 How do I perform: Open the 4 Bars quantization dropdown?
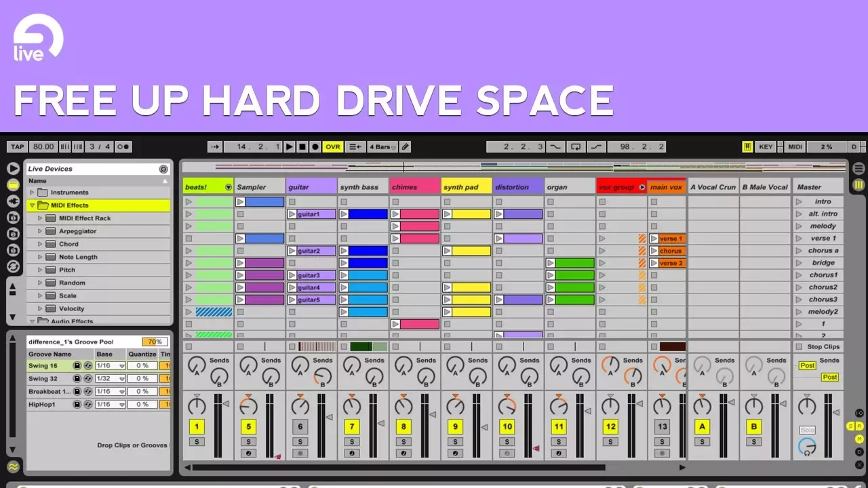point(382,146)
